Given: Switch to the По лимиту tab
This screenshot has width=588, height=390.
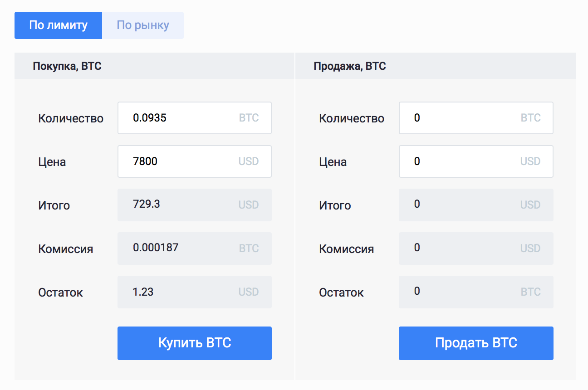Looking at the screenshot, I should point(58,25).
